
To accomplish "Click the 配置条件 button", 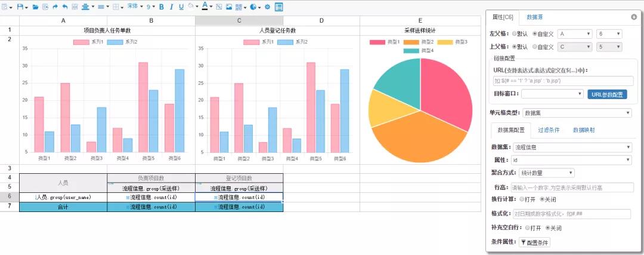I will (535, 242).
